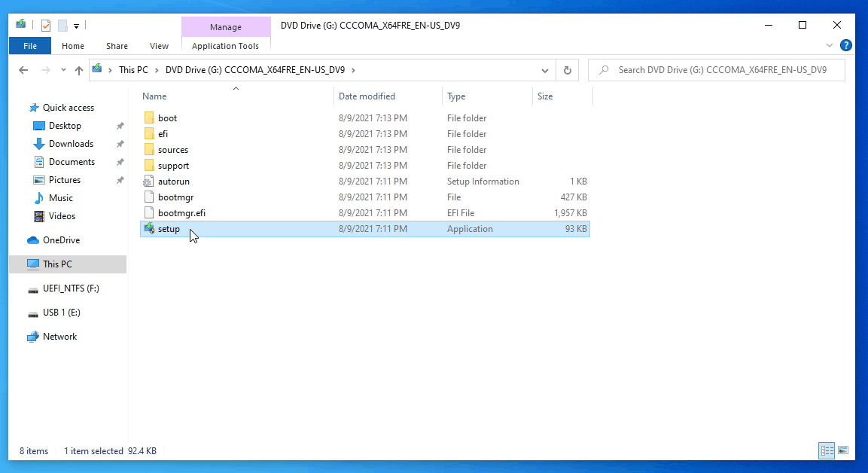
Task: Select the bootmgr.efi file icon
Action: (x=148, y=212)
